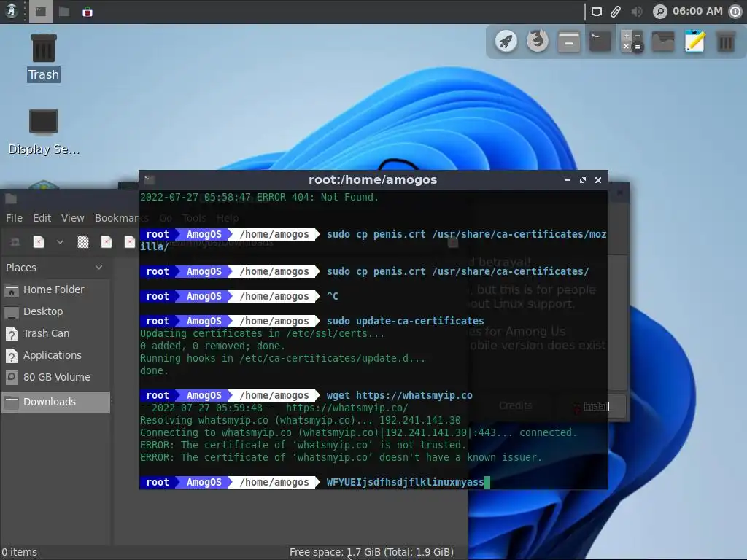Open the magnifier search panel icon
Viewport: 747px width, 560px height.
(x=659, y=12)
